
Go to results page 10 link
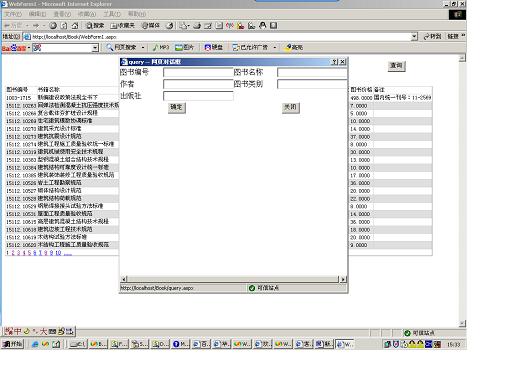tap(58, 253)
